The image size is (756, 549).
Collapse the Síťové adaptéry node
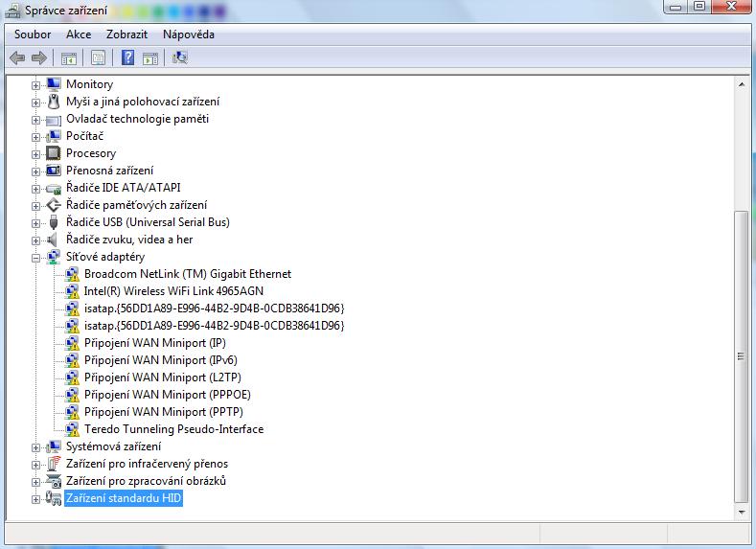(x=36, y=257)
